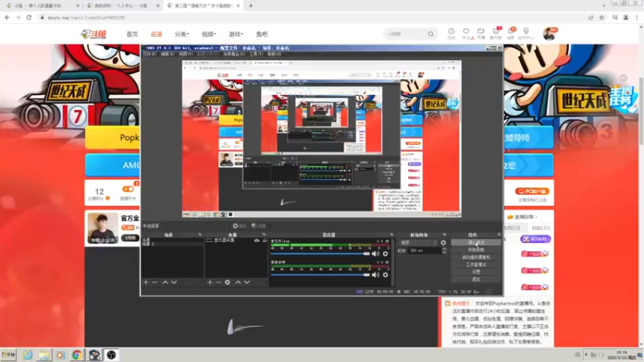The width and height of the screenshot is (644, 362).
Task: Toggle the orange switch beside the 12 counter
Action: tap(128, 189)
